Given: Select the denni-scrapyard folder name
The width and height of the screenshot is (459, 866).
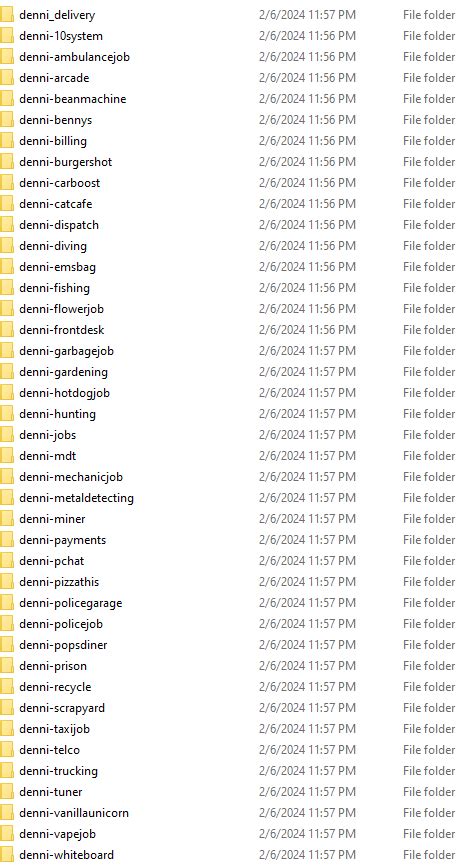Looking at the screenshot, I should pyautogui.click(x=62, y=707).
